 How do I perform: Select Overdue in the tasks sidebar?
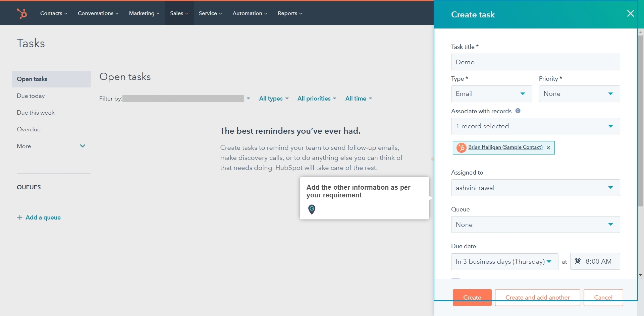click(29, 129)
